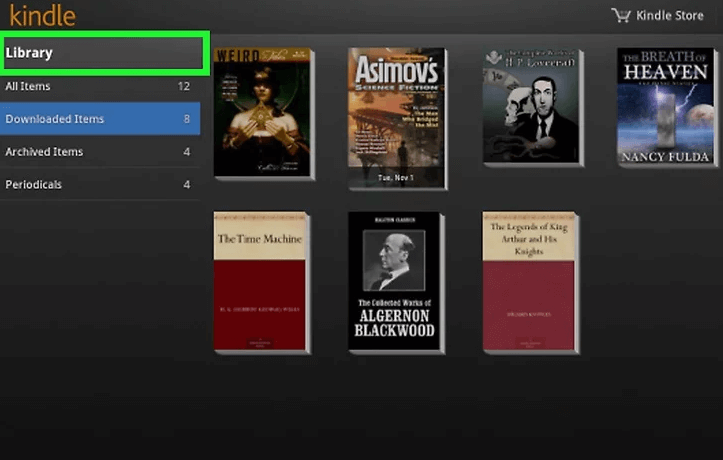Open Collected Works of Algernon Blackwood
Screen dimensions: 723x460
point(396,282)
